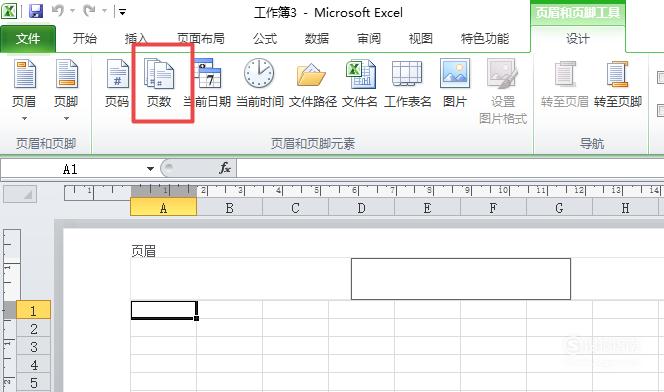The image size is (664, 392).
Task: Select column A header
Action: coord(163,208)
